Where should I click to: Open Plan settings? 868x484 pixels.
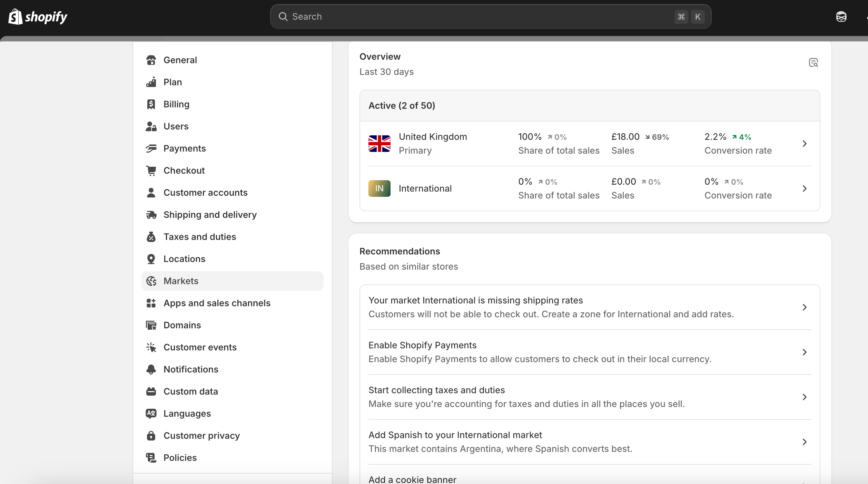[232, 82]
